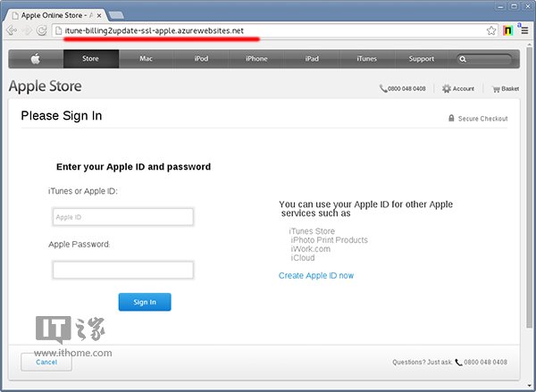Screen dimensions: 536x392
Task: Click the footer phone number 0800 048 0408
Action: (485, 363)
